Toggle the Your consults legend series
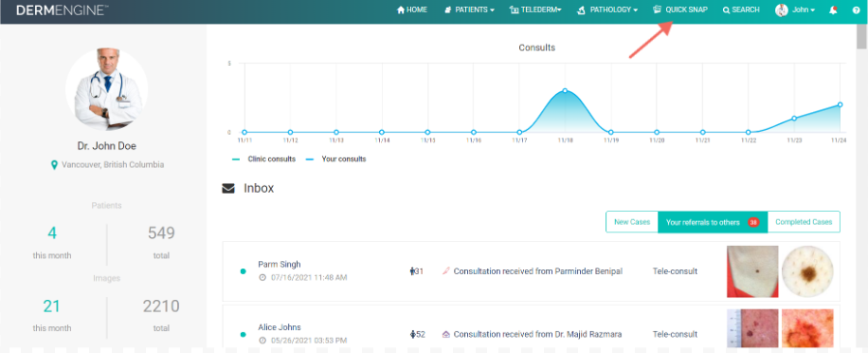The image size is (868, 353). click(336, 159)
